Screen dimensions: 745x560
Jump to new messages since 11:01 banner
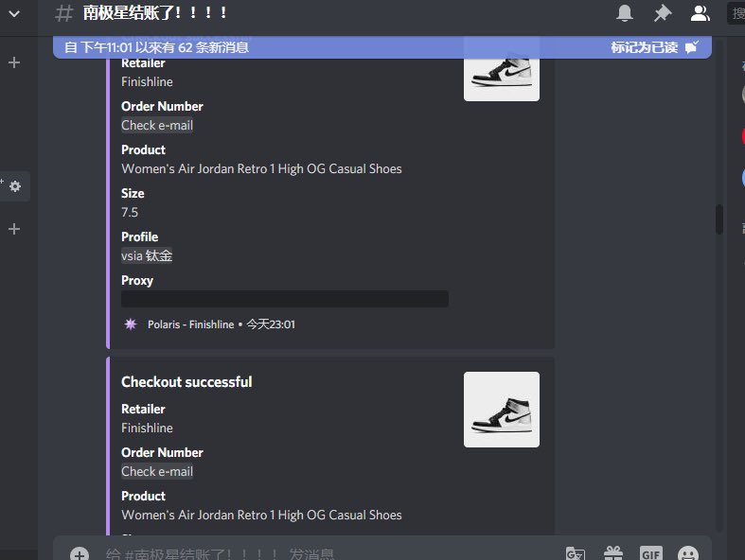pos(156,47)
